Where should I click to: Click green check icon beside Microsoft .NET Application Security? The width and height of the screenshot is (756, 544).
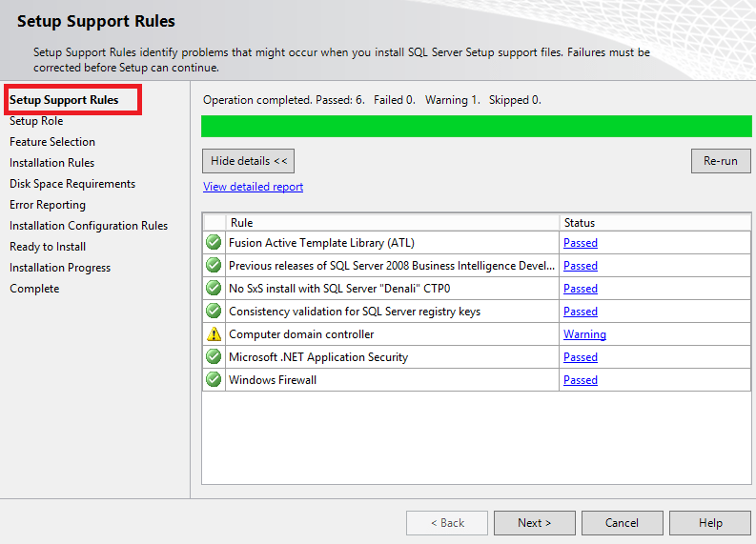coord(214,357)
